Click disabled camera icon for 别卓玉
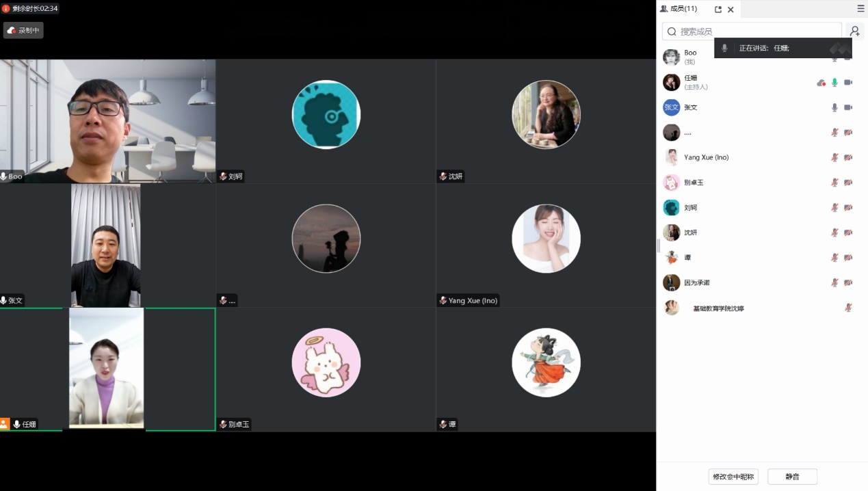Screen dimensions: 868x491 (x=848, y=183)
